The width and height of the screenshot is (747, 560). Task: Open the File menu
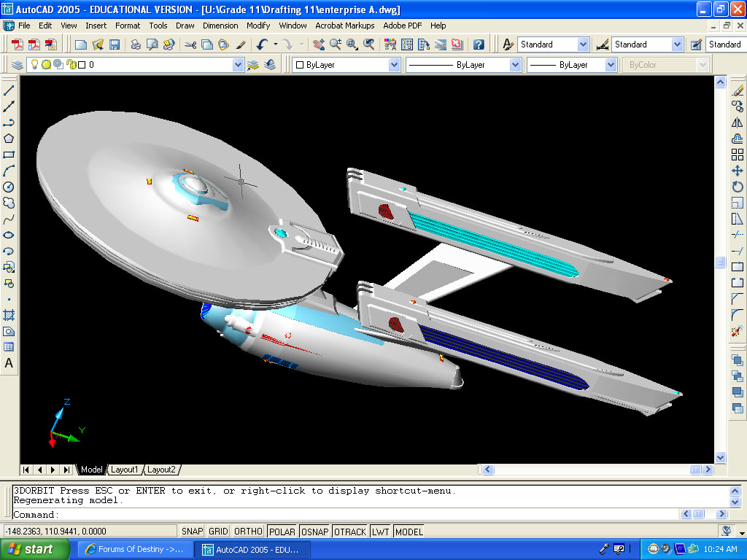pyautogui.click(x=24, y=26)
